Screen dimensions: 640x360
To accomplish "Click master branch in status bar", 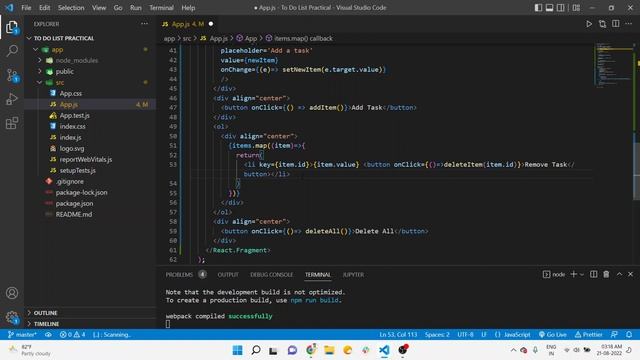I will (22, 334).
